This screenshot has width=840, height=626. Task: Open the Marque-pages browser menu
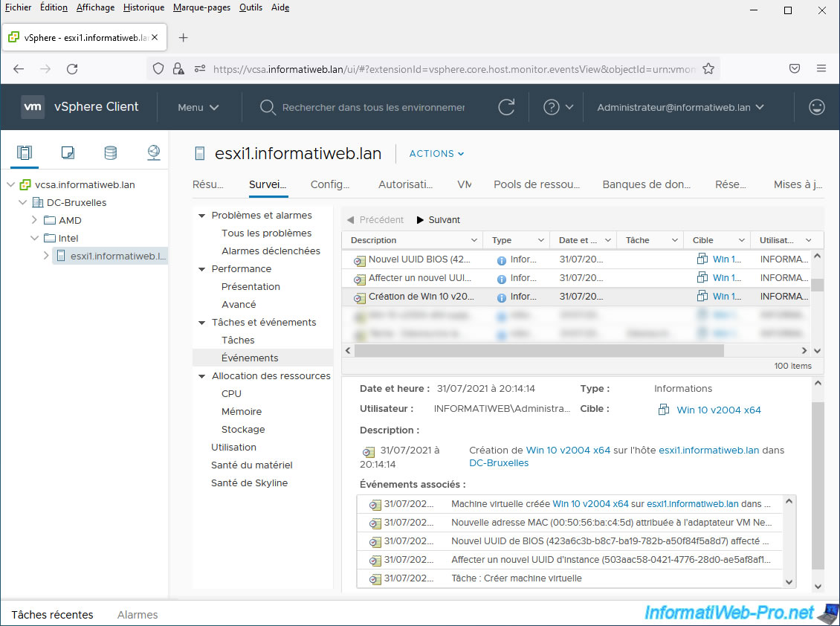coord(202,7)
